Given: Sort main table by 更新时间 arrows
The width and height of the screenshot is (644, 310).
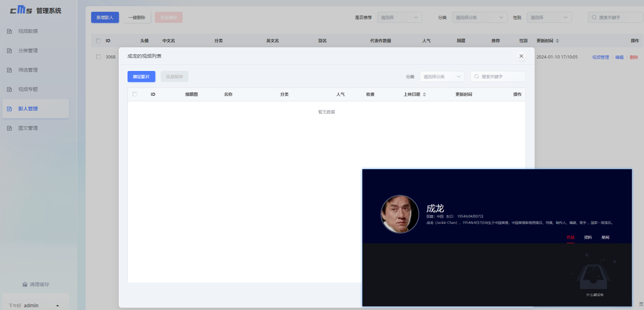Looking at the screenshot, I should point(557,41).
